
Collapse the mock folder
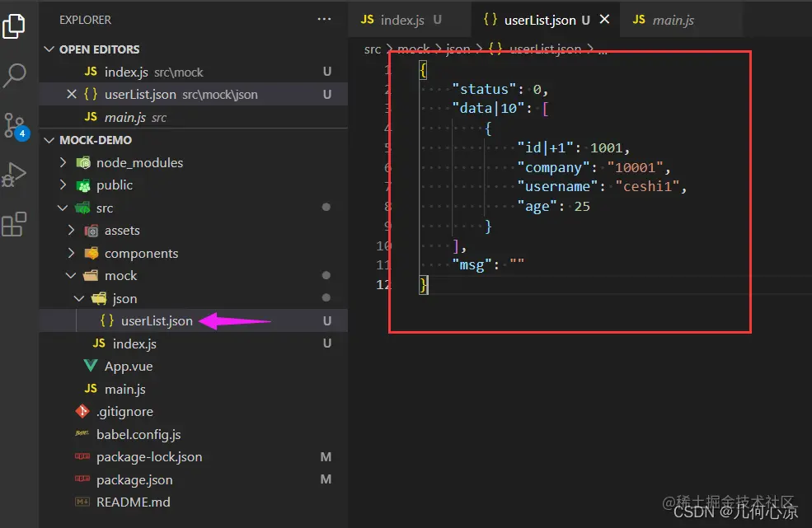point(193,275)
